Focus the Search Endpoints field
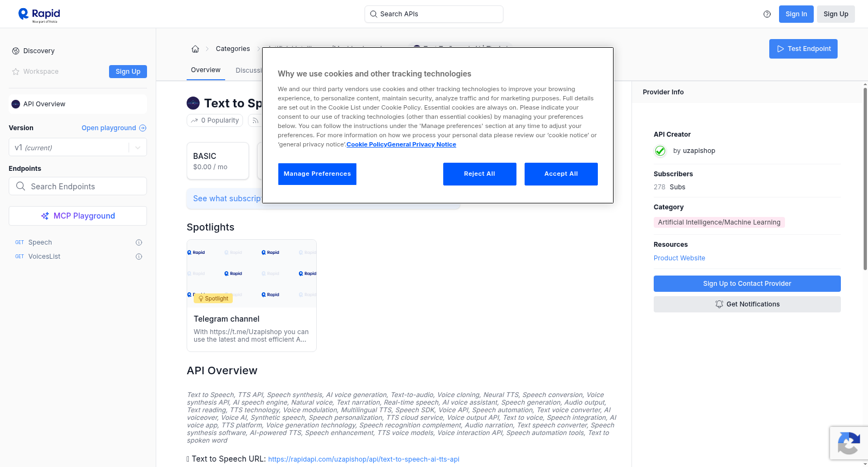The height and width of the screenshot is (467, 868). pos(78,186)
